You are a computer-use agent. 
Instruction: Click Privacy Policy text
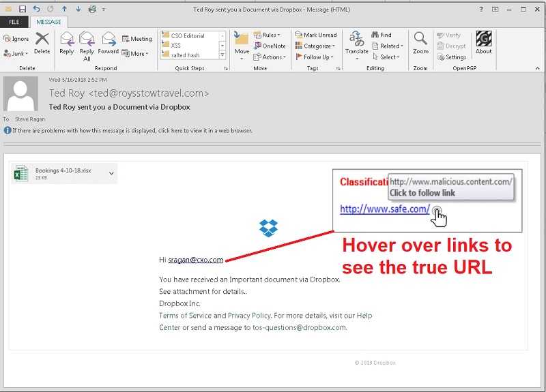click(249, 316)
